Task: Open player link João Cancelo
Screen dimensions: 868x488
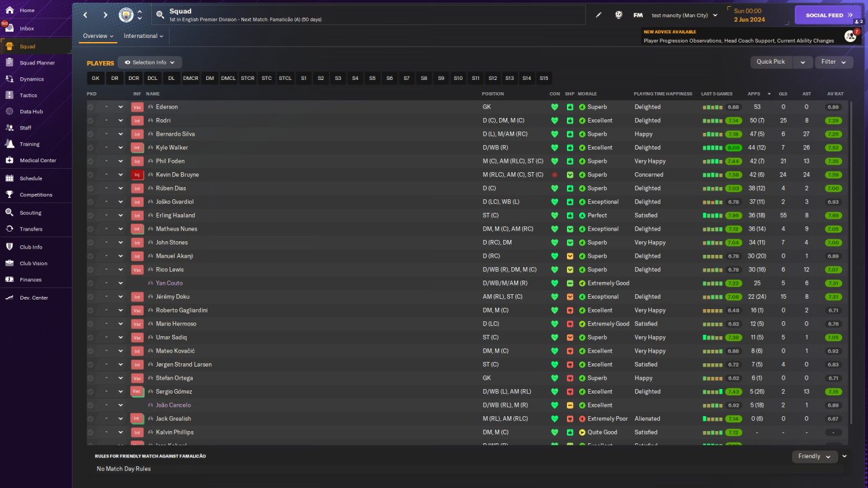Action: tap(173, 405)
